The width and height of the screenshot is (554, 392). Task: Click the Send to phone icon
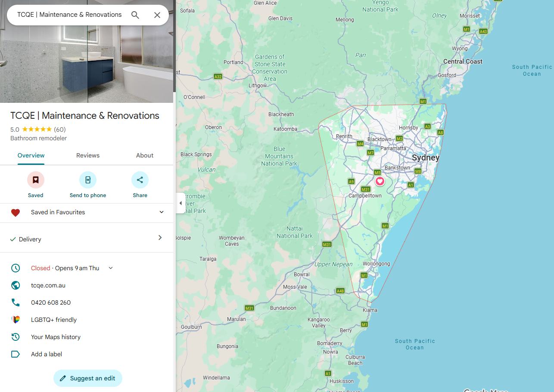(x=88, y=180)
